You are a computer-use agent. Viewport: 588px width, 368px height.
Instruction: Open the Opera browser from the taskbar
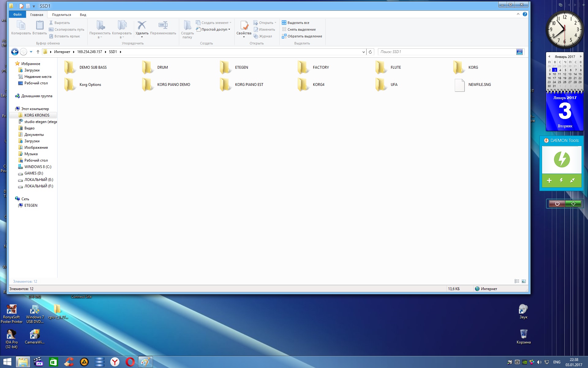click(130, 362)
